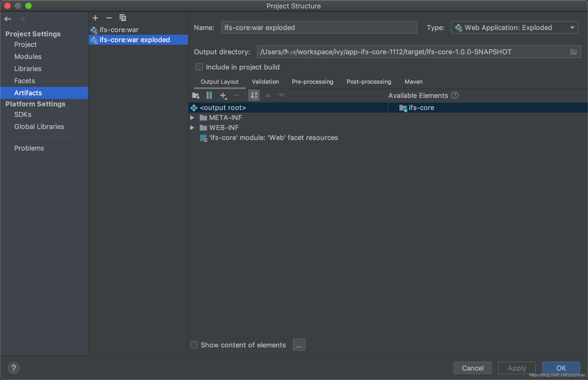Switch to the Validation tab
588x380 pixels.
265,82
